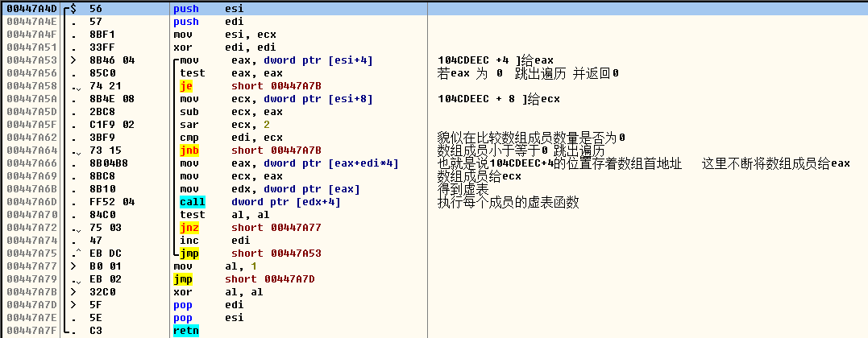This screenshot has width=868, height=338.
Task: Click hex bytes C1F9 02
Action: (x=112, y=125)
